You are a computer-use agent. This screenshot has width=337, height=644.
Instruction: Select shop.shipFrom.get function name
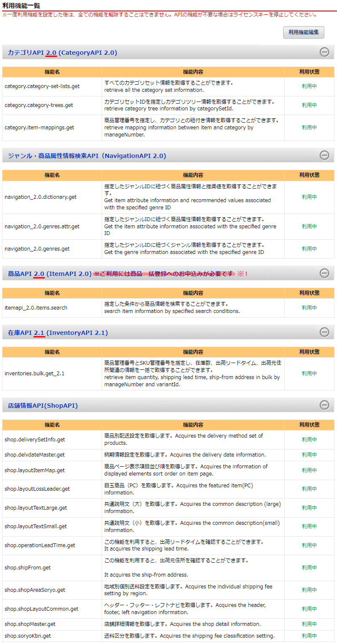pyautogui.click(x=28, y=568)
